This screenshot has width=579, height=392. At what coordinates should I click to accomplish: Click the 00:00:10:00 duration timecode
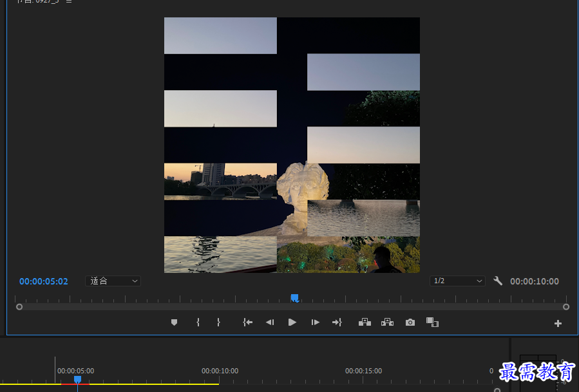(x=535, y=281)
